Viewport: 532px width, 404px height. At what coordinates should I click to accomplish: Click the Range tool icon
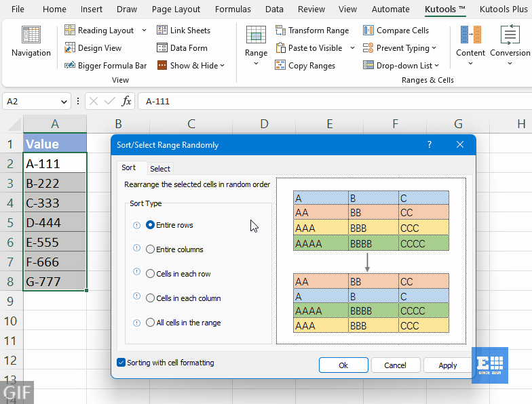pos(256,35)
